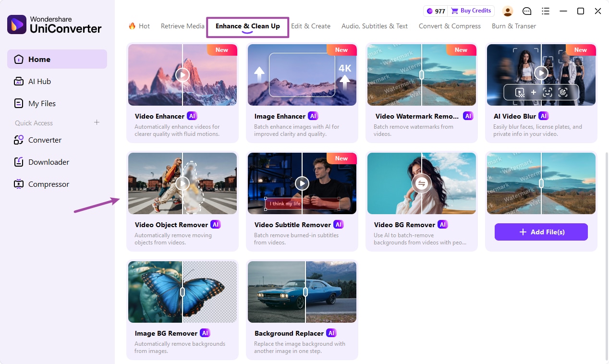Click "Batch remove burned-in subtitles" description
This screenshot has height=364, width=609.
click(x=296, y=239)
